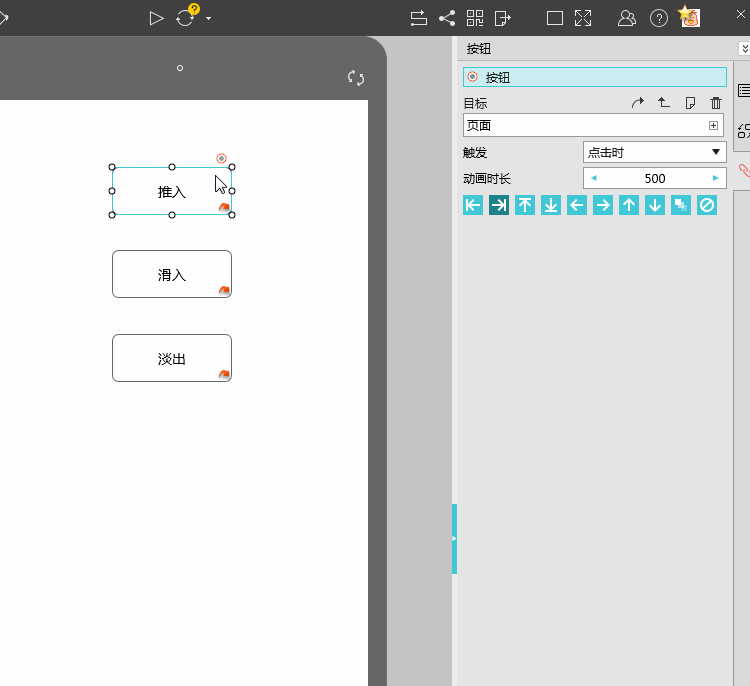Screen dimensions: 750x686
Task: Delete the interaction using the trash icon
Action: coord(716,102)
